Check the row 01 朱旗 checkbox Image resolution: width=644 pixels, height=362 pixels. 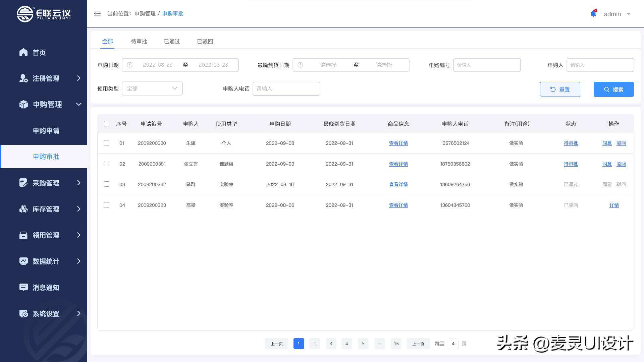tap(107, 143)
